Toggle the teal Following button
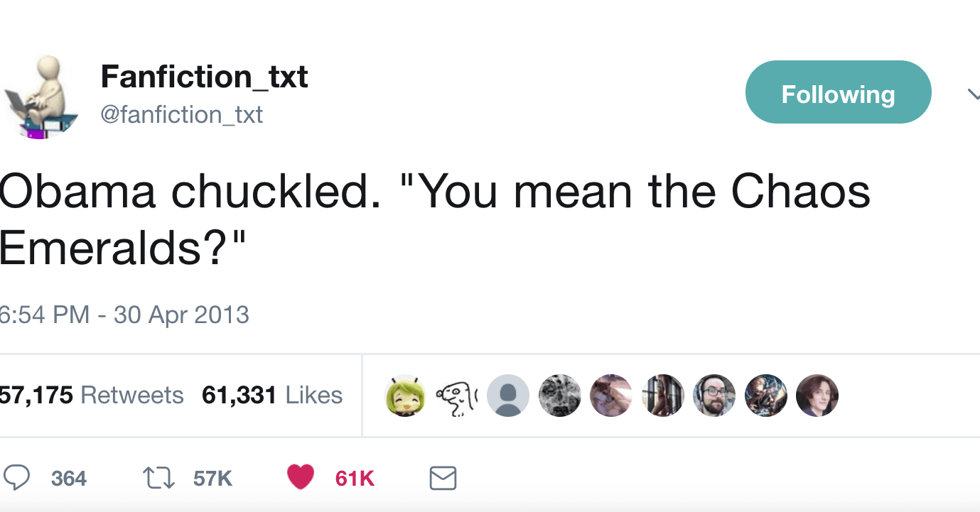Viewport: 980px width, 512px height. (838, 92)
